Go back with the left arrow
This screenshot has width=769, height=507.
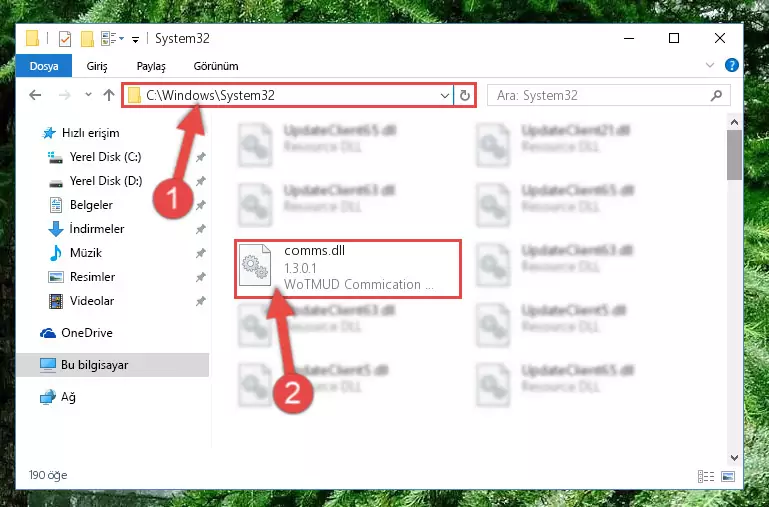[35, 95]
